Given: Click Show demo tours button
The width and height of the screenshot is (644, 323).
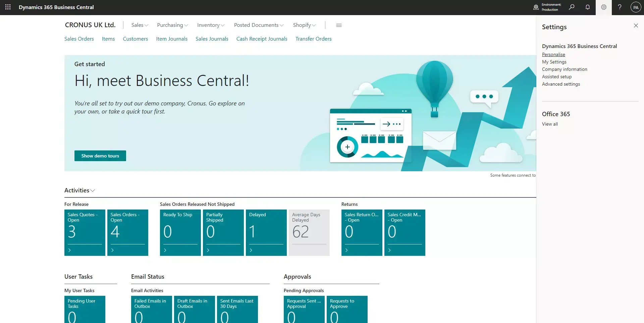Looking at the screenshot, I should point(100,156).
